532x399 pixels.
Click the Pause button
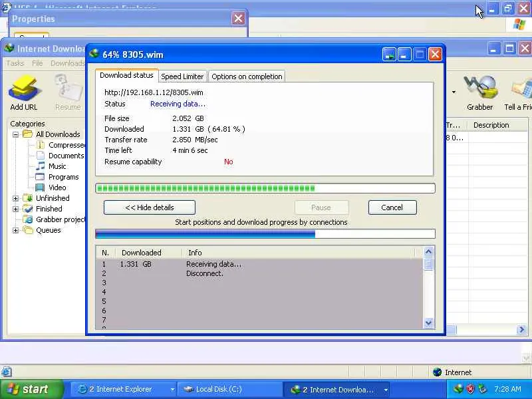[321, 207]
